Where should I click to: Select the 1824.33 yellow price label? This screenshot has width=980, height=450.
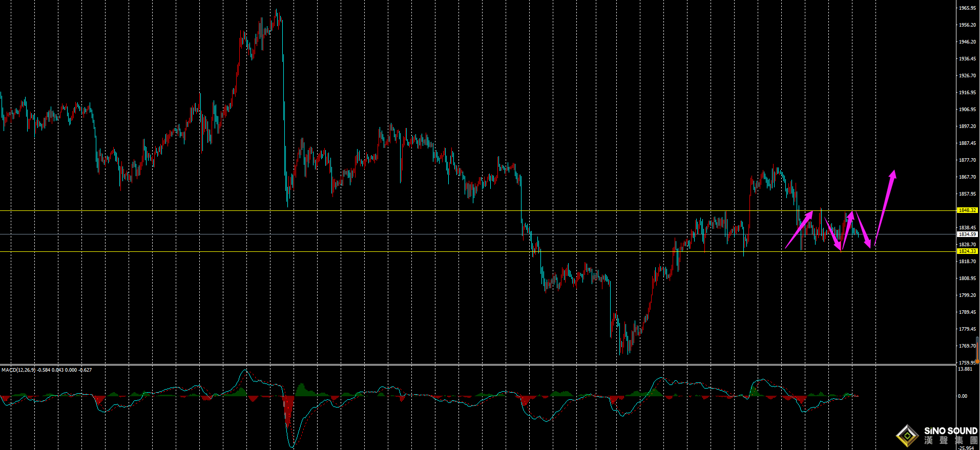pos(967,251)
